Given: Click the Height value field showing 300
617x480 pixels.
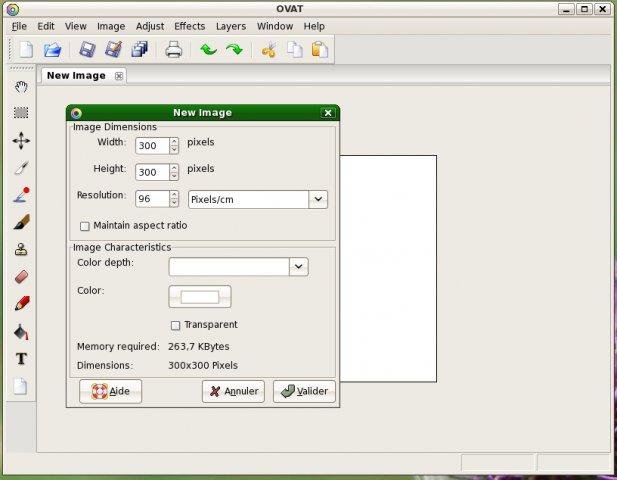Looking at the screenshot, I should point(152,172).
